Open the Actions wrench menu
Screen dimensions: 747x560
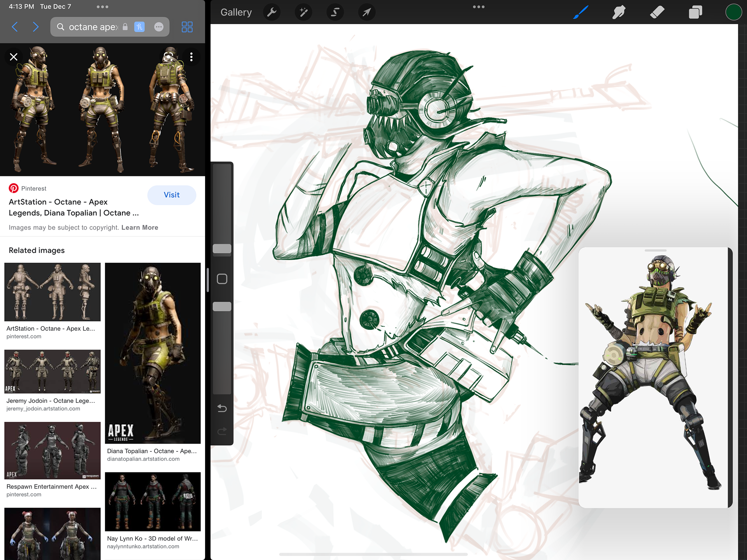point(272,12)
